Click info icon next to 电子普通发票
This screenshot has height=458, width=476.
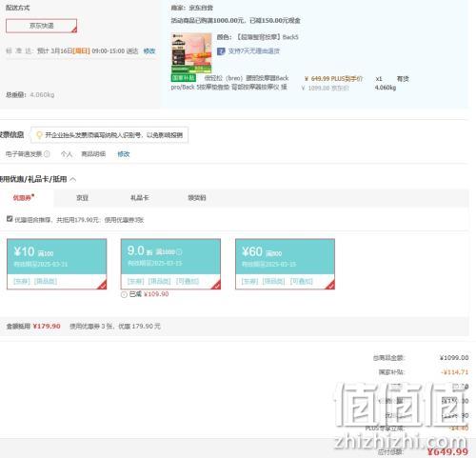pyautogui.click(x=47, y=154)
